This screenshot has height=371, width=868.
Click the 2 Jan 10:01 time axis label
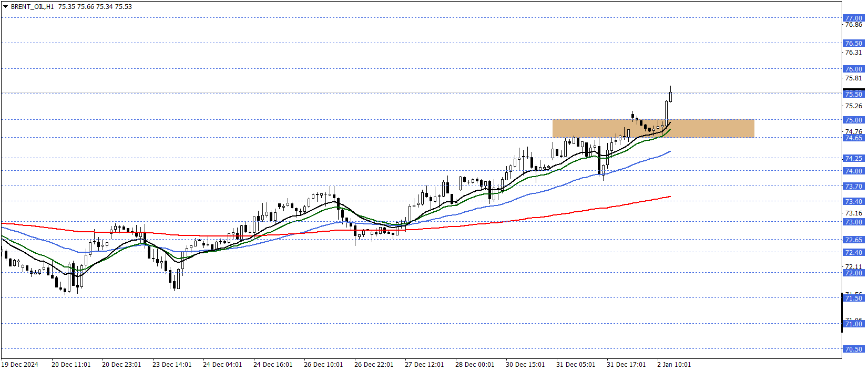[674, 364]
